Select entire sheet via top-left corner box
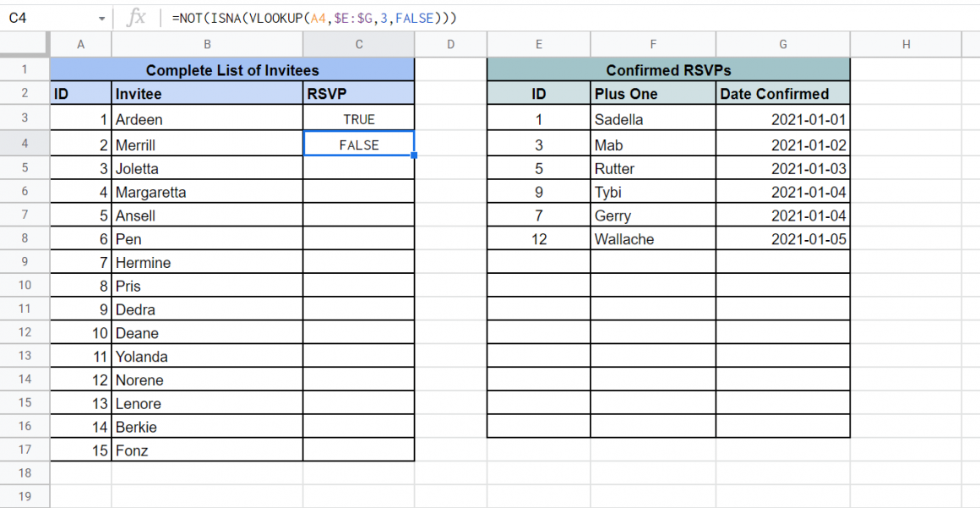This screenshot has height=508, width=980. [24, 45]
